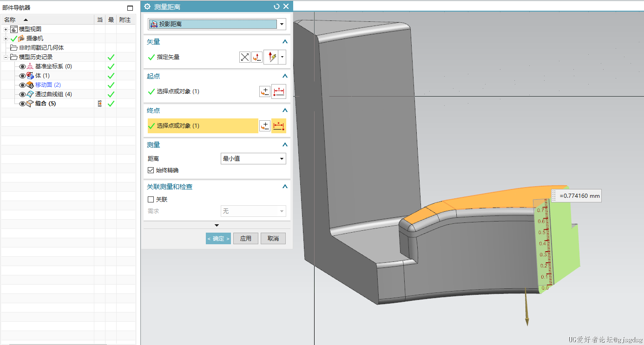
Task: Click the 模型历史记录 folder icon
Action: (x=13, y=57)
